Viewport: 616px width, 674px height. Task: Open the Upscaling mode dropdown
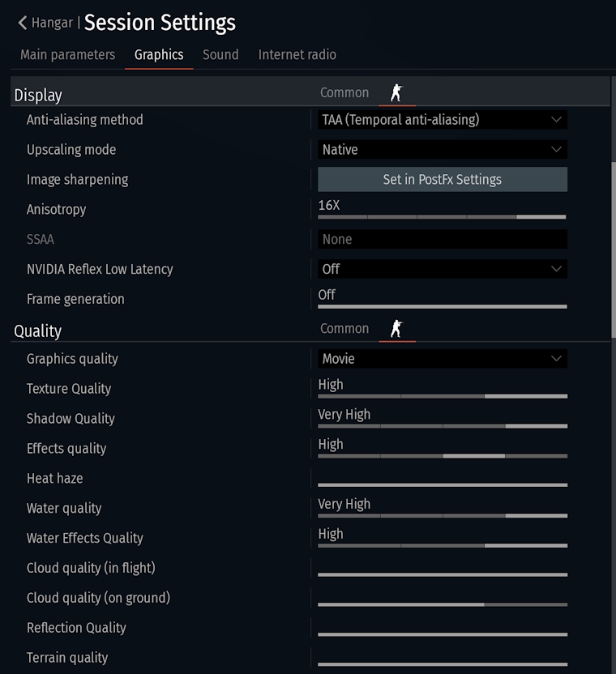click(443, 150)
